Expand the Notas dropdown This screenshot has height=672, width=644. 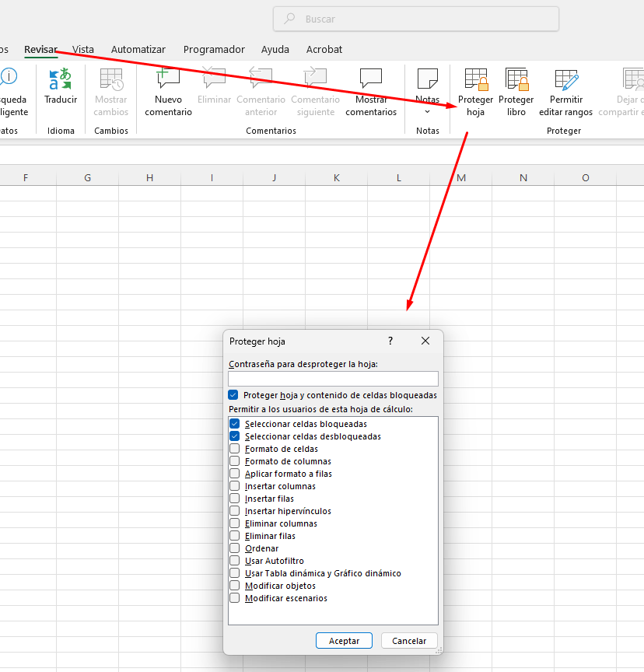427,111
